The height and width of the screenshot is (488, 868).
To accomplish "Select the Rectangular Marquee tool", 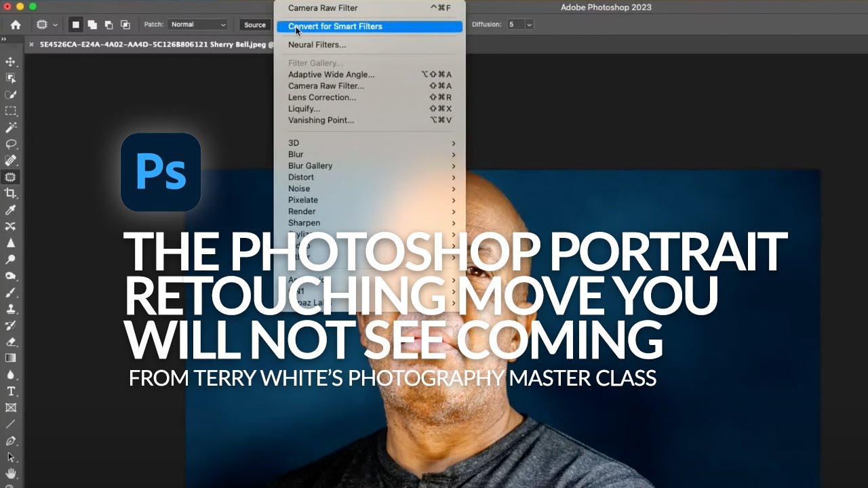I will (11, 111).
